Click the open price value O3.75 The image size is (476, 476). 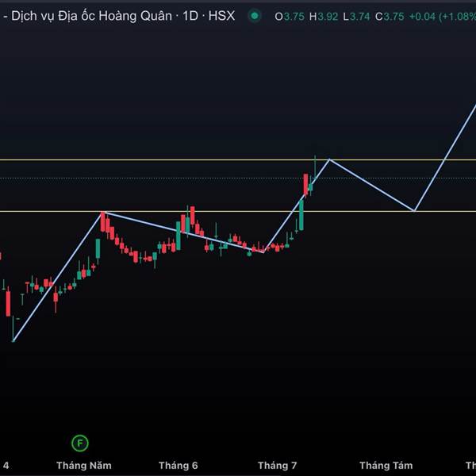(290, 17)
